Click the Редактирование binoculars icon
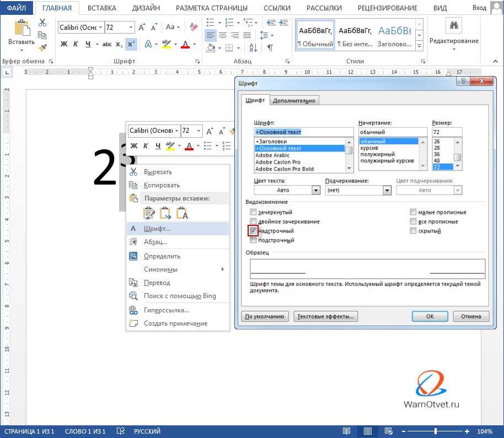504x438 pixels. point(454,25)
